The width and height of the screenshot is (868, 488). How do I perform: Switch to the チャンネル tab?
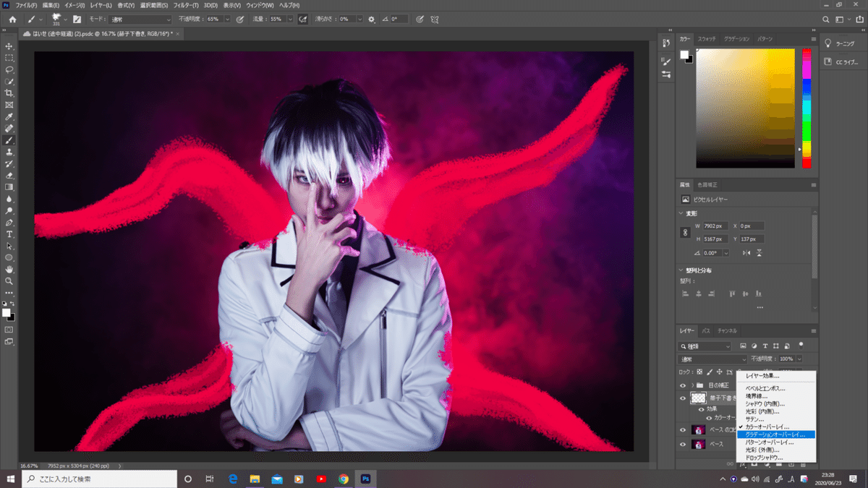pyautogui.click(x=727, y=330)
